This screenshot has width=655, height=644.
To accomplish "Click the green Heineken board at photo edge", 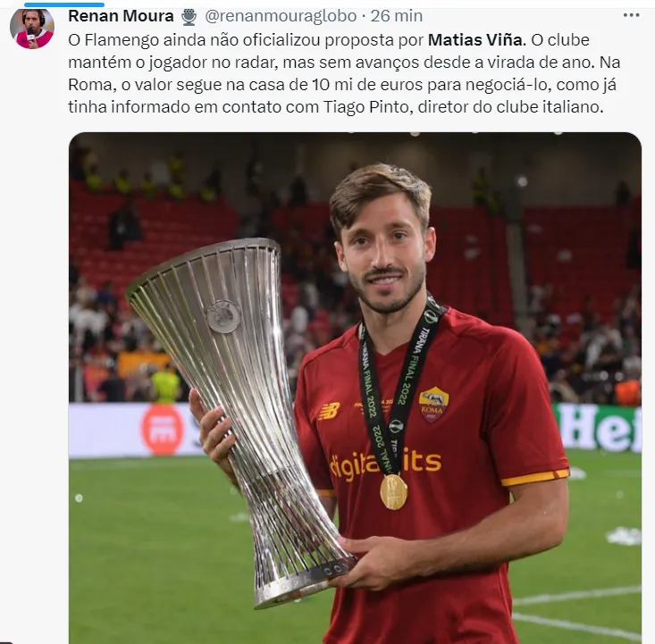I will 598,428.
